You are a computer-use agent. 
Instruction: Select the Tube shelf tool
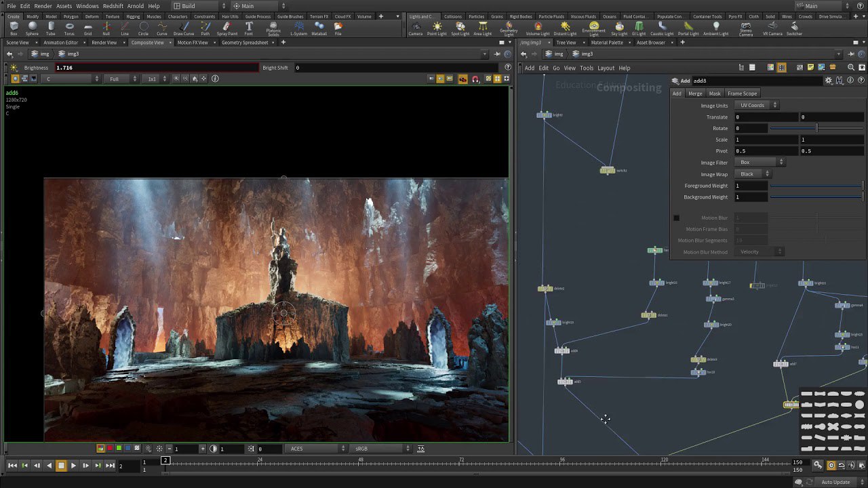click(51, 28)
